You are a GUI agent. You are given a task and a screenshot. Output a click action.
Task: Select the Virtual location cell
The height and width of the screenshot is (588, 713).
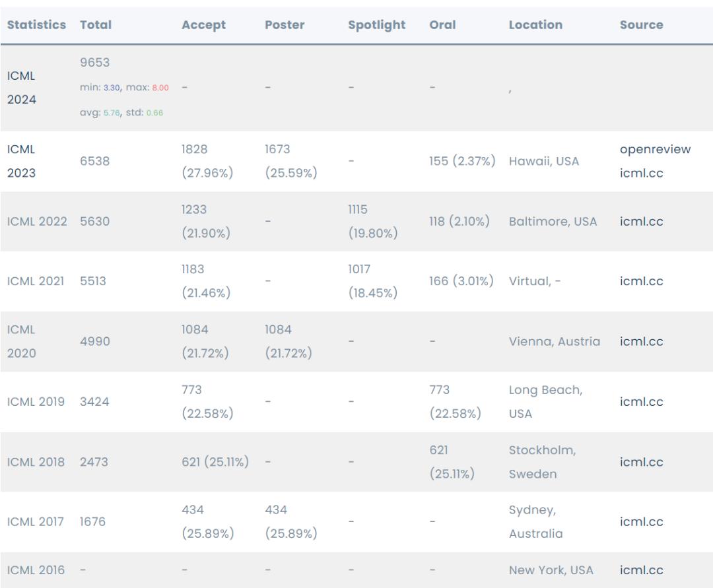point(534,281)
